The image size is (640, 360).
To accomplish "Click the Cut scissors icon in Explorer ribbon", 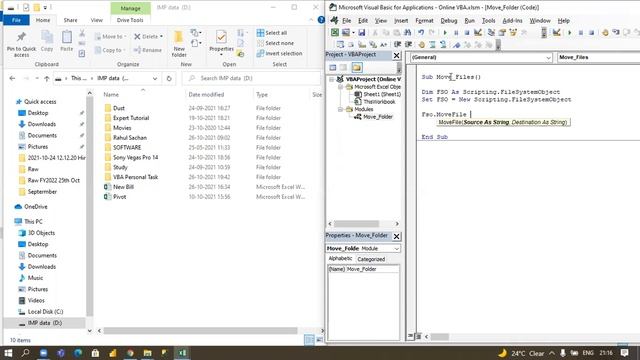I will coord(82,33).
